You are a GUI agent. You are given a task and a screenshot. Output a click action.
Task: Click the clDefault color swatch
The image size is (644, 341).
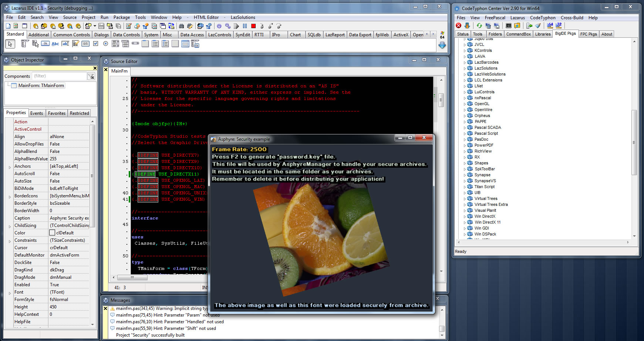[x=52, y=233]
